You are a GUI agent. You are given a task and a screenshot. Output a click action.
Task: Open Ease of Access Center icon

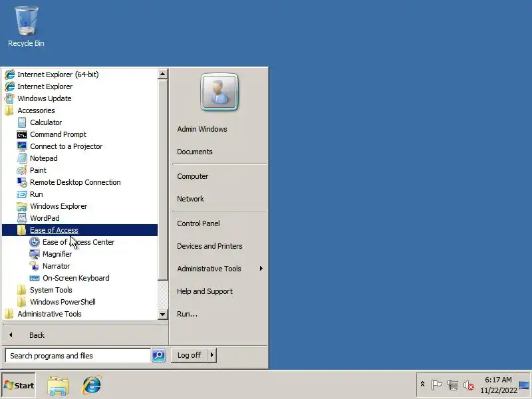35,242
